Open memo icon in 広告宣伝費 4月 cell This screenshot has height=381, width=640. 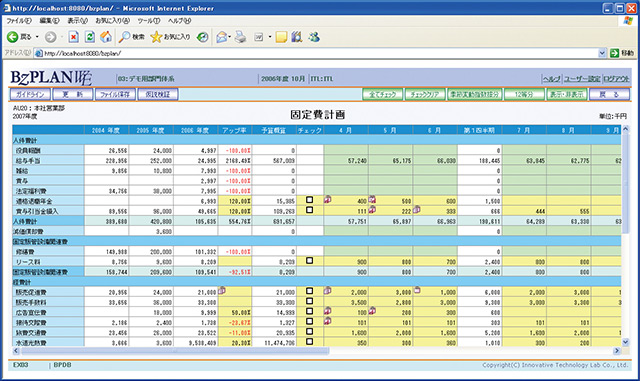click(328, 311)
